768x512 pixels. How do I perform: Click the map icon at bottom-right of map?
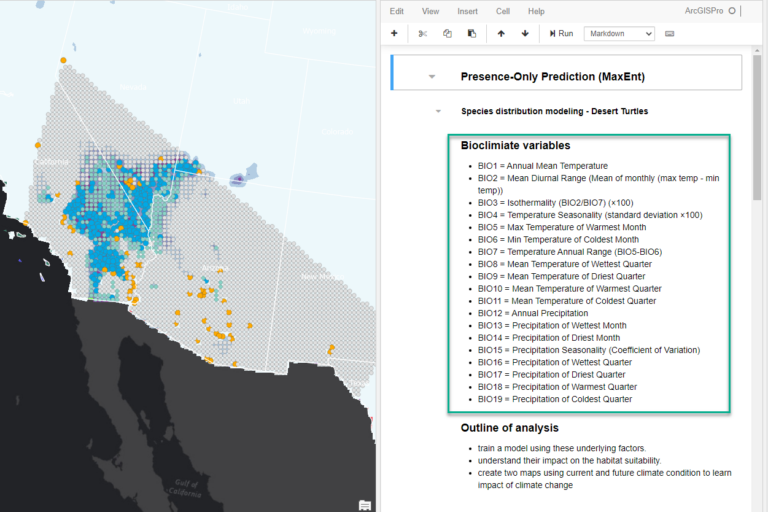[365, 505]
